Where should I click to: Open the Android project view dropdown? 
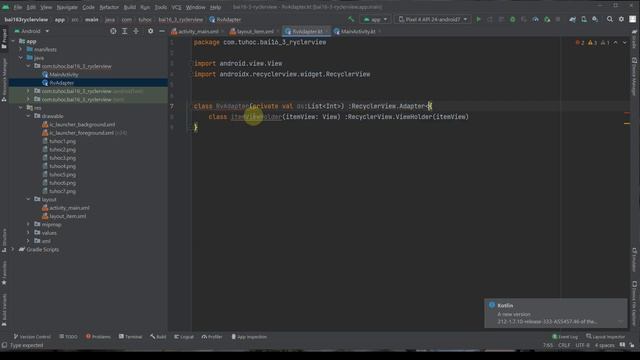pos(31,31)
